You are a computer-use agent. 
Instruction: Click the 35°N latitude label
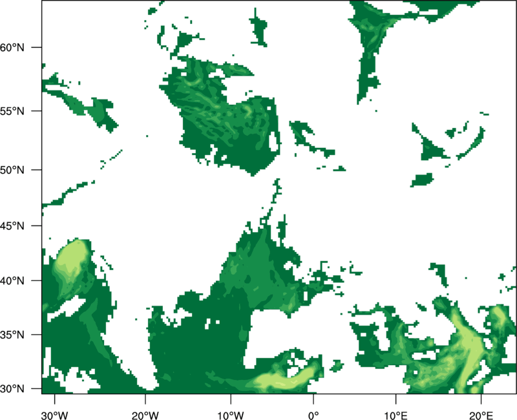(x=12, y=335)
